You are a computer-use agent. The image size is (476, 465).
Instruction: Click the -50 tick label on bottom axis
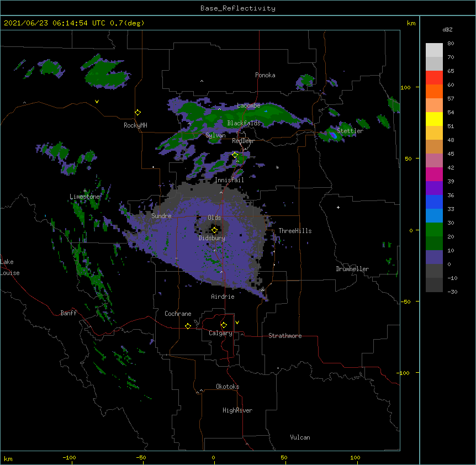141,457
